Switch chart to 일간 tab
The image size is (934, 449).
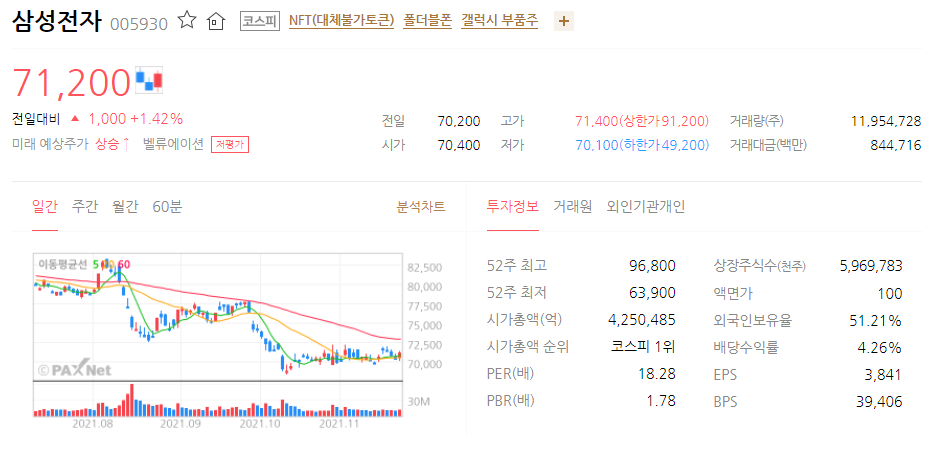[x=45, y=207]
